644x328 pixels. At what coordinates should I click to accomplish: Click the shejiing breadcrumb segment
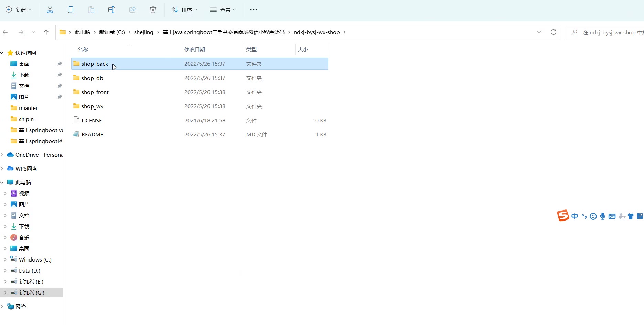pyautogui.click(x=143, y=32)
